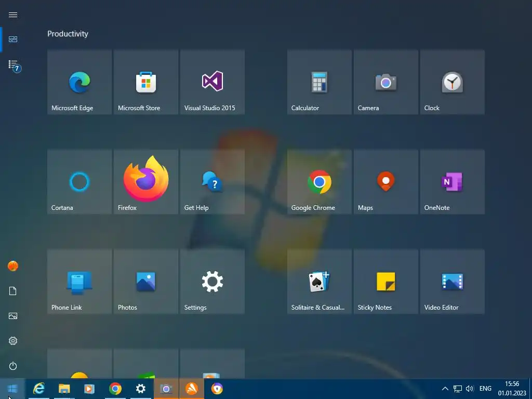This screenshot has width=532, height=399.
Task: Switch to Chrome on the taskbar
Action: [x=115, y=389]
